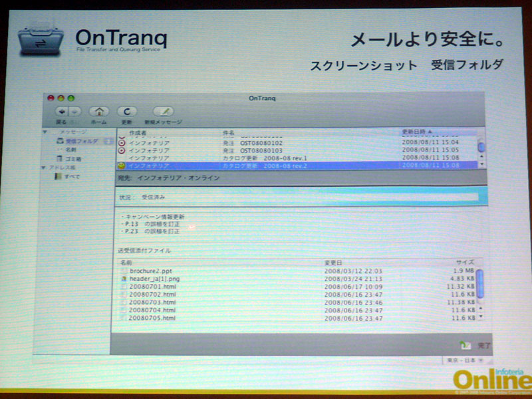The image size is (532, 399).
Task: Sort messages by the 件名 column
Action: point(228,132)
